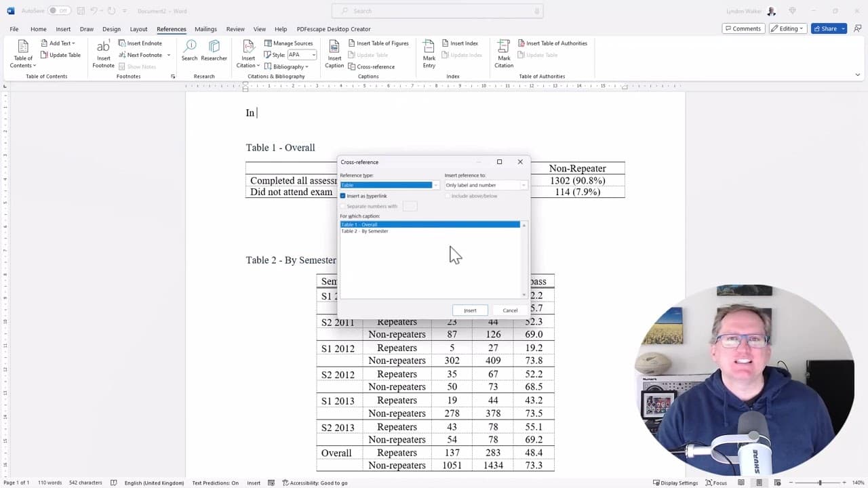Adjust the zoom slider in status bar
This screenshot has height=488, width=868.
820,483
